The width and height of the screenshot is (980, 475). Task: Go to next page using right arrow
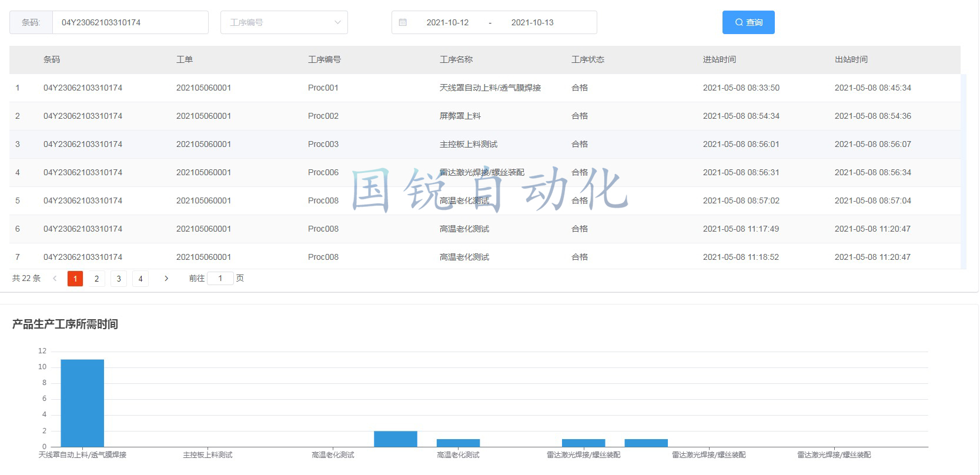point(166,279)
